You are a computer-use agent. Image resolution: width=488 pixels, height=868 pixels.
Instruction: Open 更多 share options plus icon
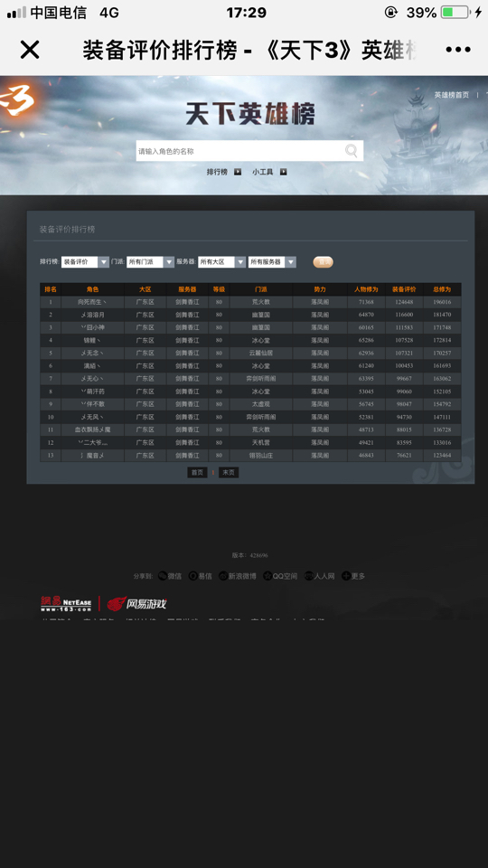tap(346, 576)
